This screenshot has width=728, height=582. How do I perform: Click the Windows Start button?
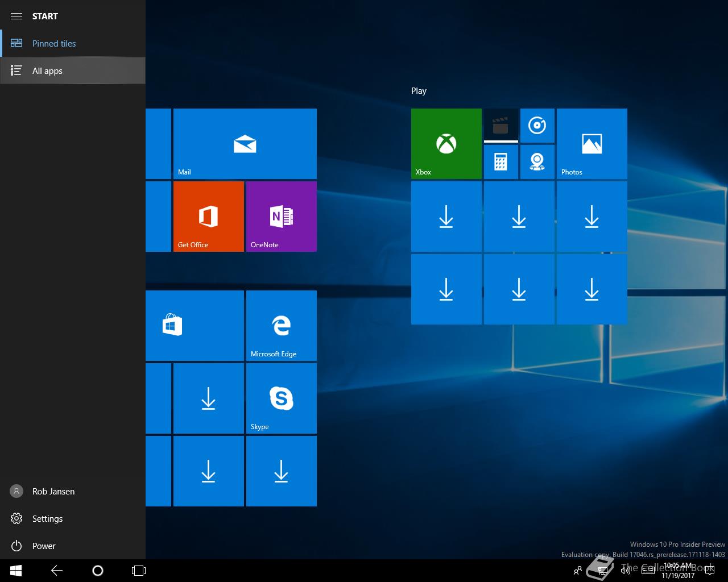(x=16, y=571)
